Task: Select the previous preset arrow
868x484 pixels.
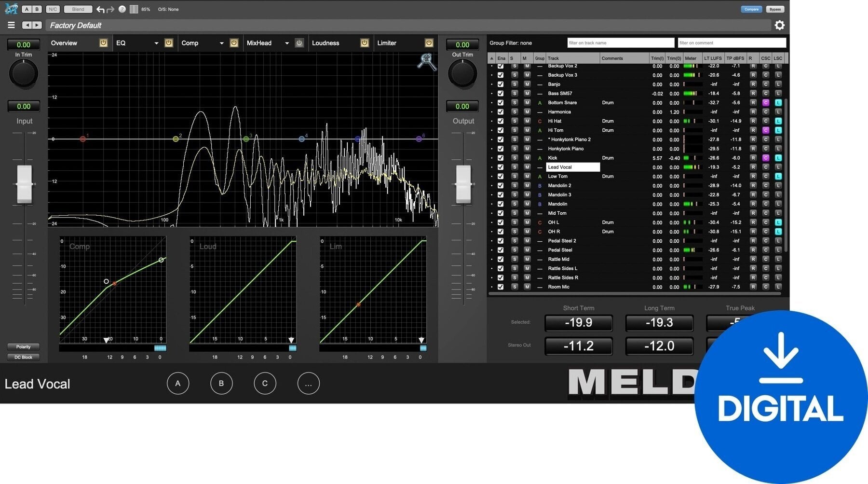Action: coord(27,25)
